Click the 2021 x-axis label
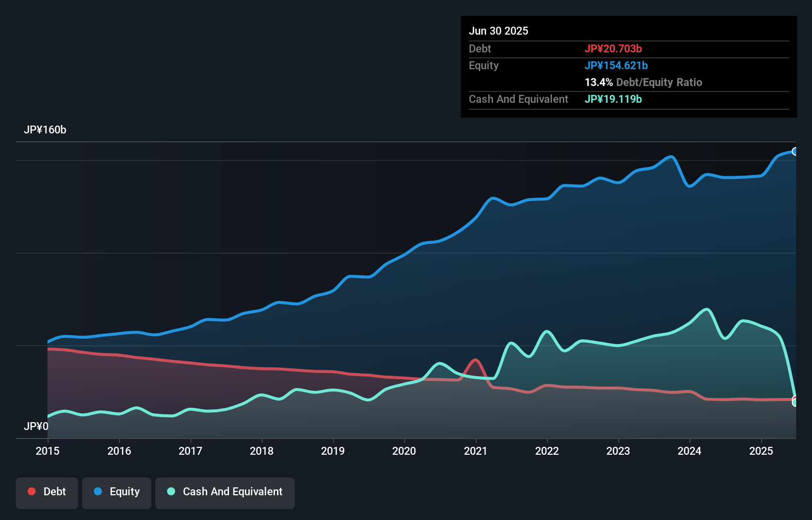This screenshot has width=812, height=520. coord(475,451)
